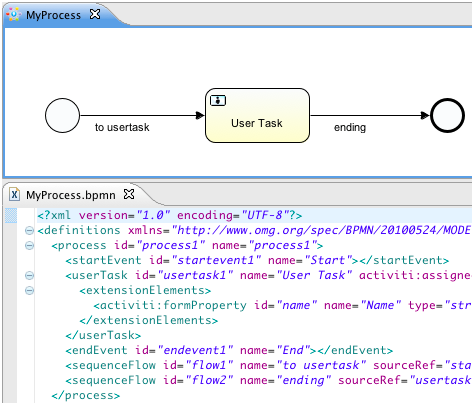Click the 'to usertask' flow label
474x405 pixels.
point(122,127)
